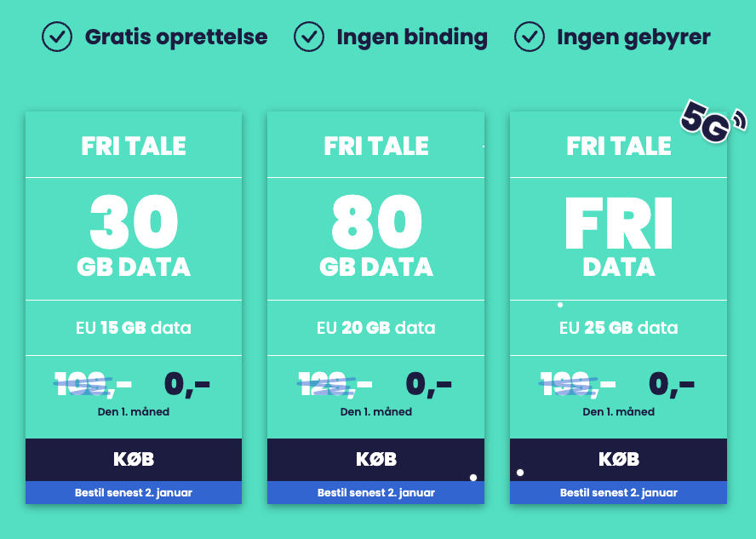Click the Ingen binding checkmark icon
The image size is (756, 539).
point(309,37)
